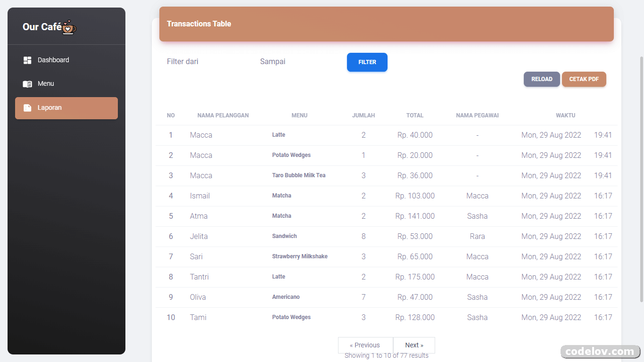Apply the date FILTER button

tap(367, 62)
